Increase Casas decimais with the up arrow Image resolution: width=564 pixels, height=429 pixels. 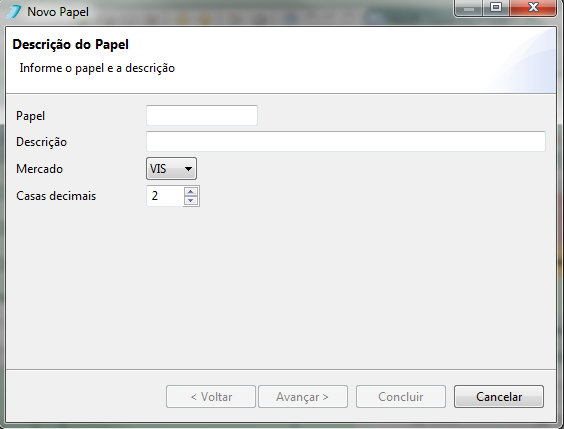tap(191, 191)
